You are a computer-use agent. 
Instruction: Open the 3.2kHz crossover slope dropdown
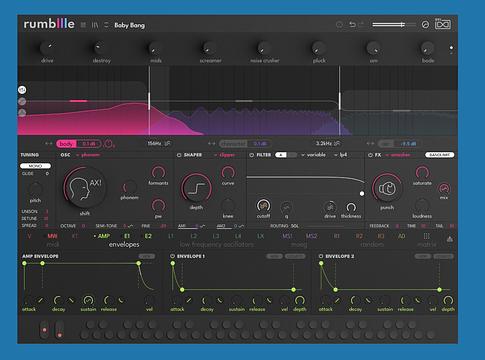click(337, 143)
